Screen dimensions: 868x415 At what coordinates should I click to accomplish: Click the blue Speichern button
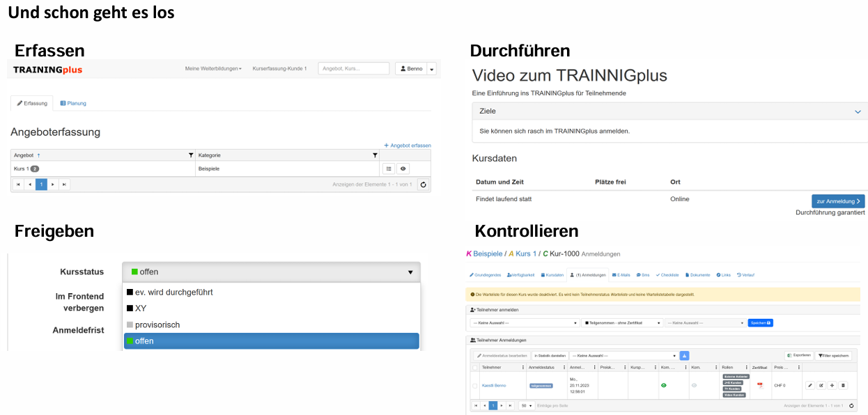(x=760, y=323)
